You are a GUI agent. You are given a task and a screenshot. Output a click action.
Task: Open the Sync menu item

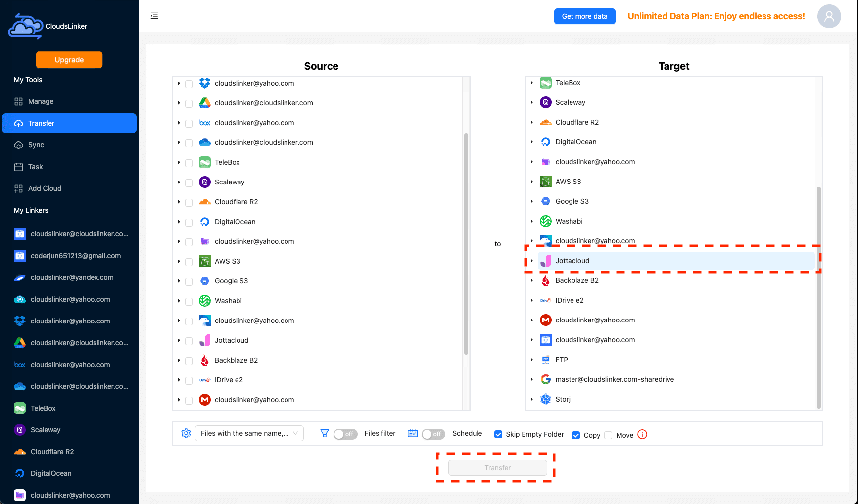click(69, 145)
